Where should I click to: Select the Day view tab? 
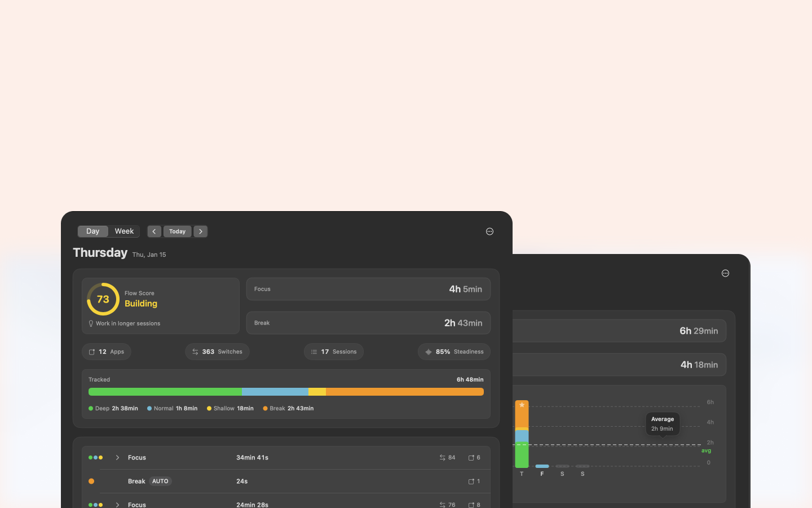(92, 231)
